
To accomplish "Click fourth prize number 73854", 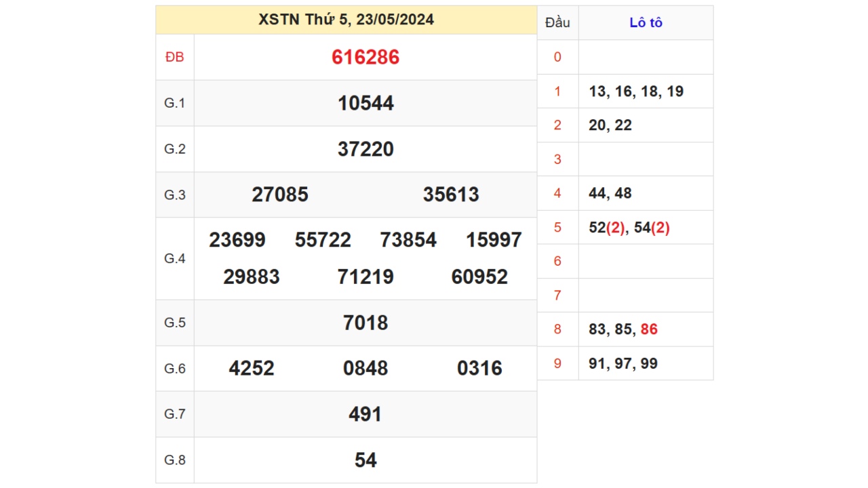I will coord(408,240).
